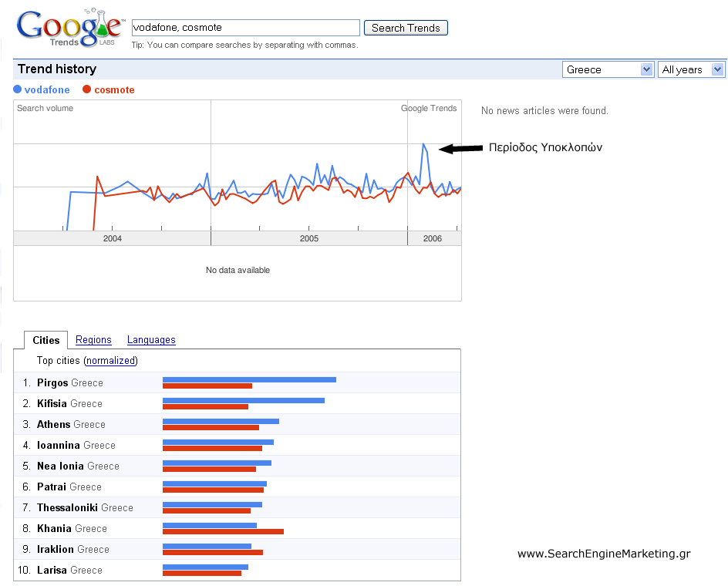728x586 pixels.
Task: Open the Greece country dropdown
Action: [x=608, y=69]
